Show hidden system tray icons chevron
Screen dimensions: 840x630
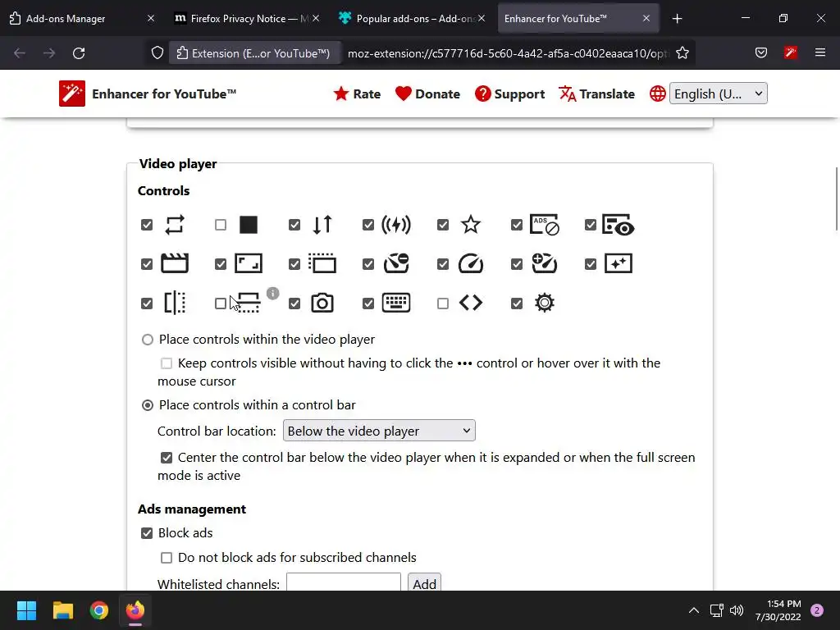(694, 610)
